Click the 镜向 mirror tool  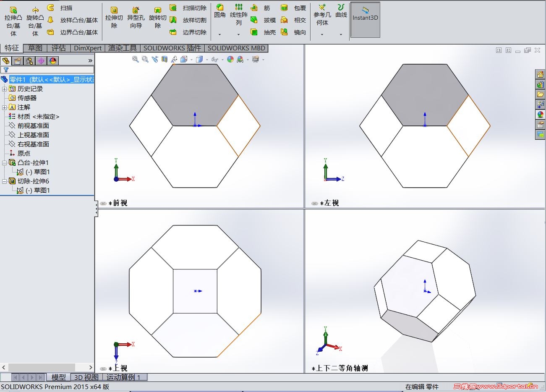pyautogui.click(x=293, y=32)
